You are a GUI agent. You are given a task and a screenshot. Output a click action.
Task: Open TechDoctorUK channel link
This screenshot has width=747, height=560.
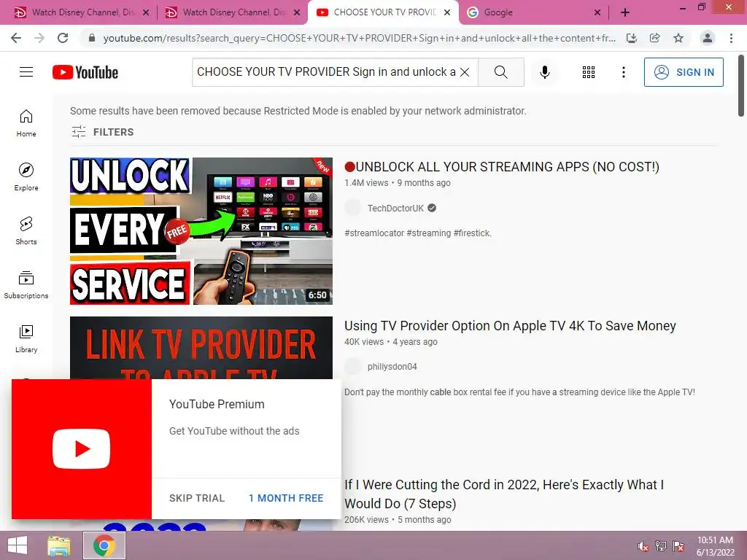pyautogui.click(x=395, y=208)
